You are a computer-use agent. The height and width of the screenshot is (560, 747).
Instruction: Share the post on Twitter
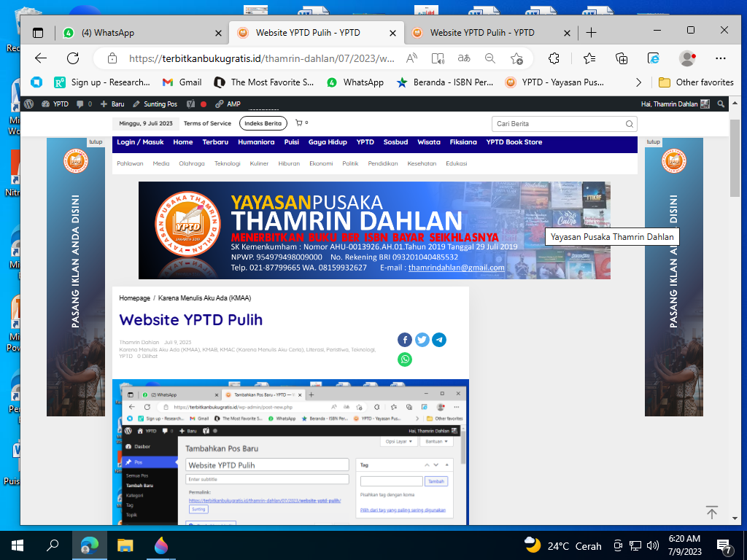(x=422, y=340)
